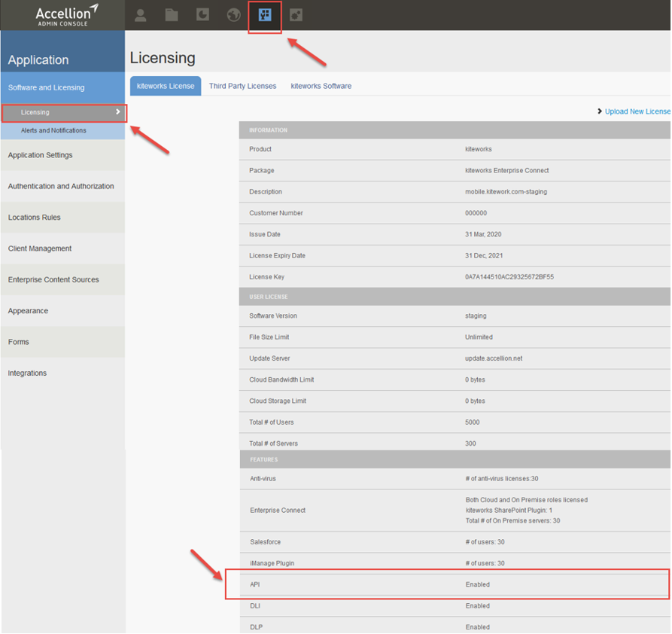The image size is (672, 634).
Task: Select the kiteworks License tab
Action: 166,86
